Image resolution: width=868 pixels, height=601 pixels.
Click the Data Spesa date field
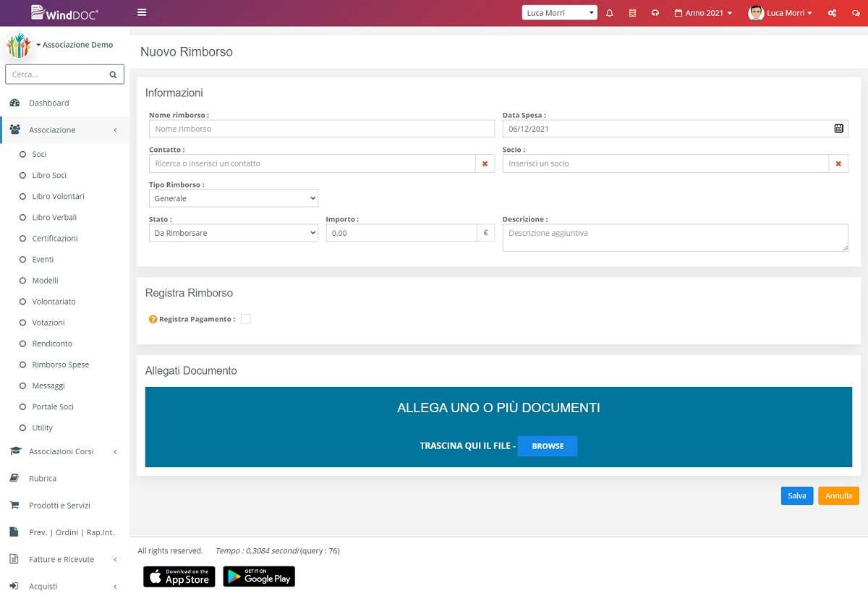click(x=676, y=129)
